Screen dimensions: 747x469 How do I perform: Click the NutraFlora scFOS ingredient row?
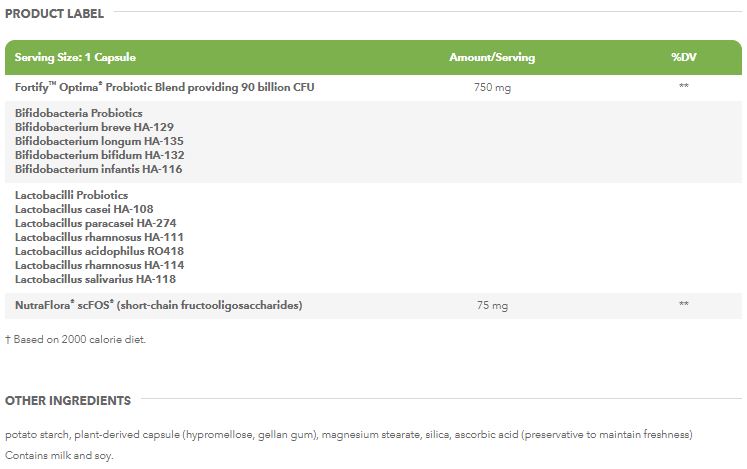click(x=159, y=304)
